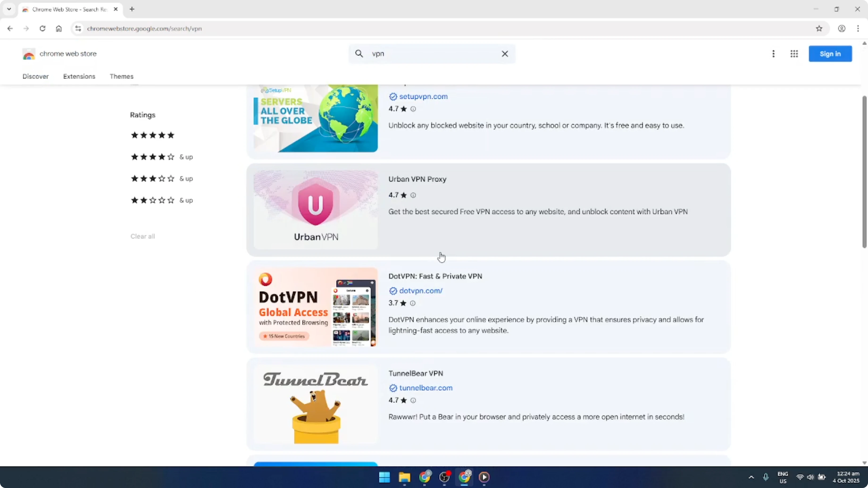868x488 pixels.
Task: Click the taskbar microphone icon
Action: coord(766,477)
